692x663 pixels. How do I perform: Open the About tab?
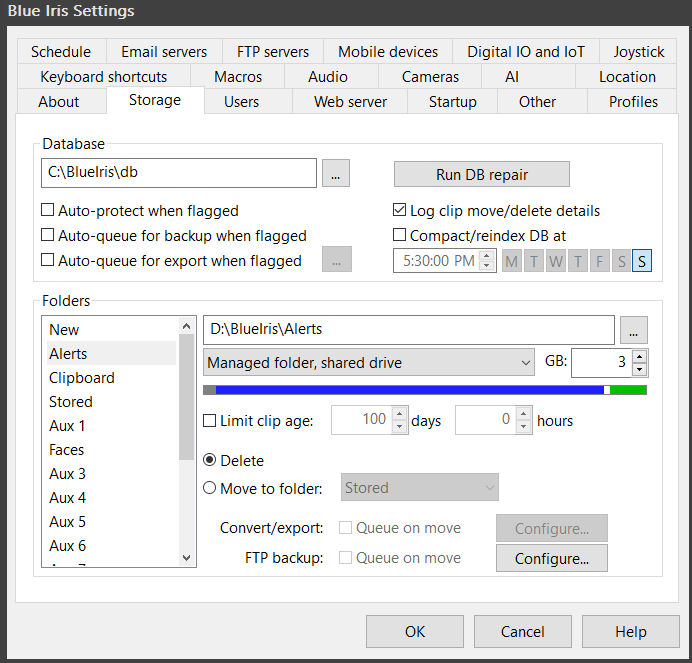pyautogui.click(x=59, y=102)
